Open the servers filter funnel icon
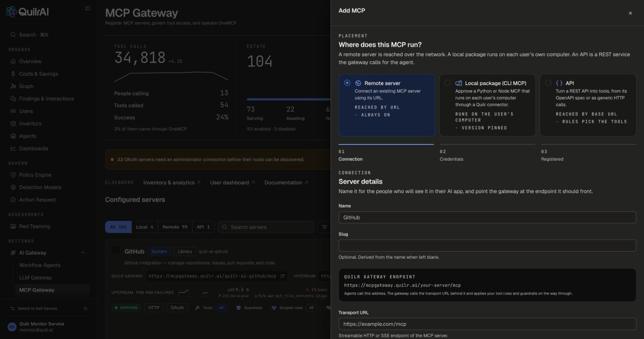Viewport: 644px width, 339px height. tap(325, 227)
